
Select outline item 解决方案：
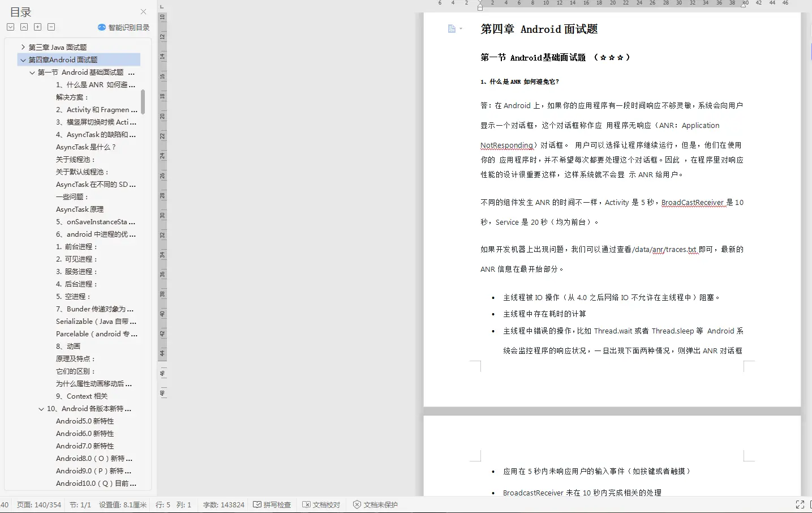click(72, 97)
